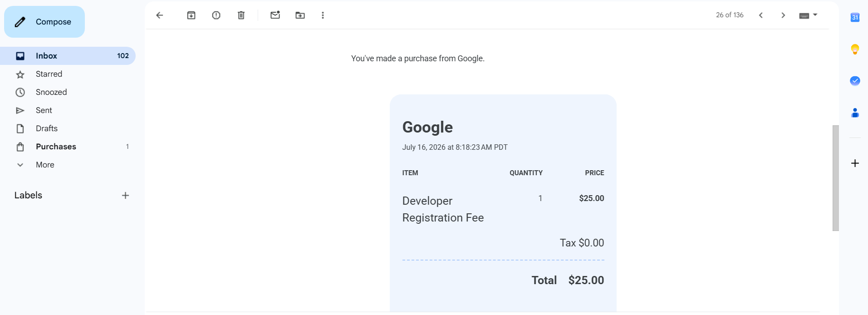Click the email vertical scrollbar
The width and height of the screenshot is (868, 315).
click(835, 178)
